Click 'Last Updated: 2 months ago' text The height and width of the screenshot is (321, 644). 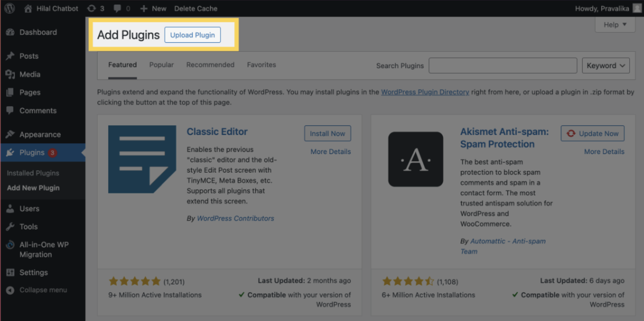click(x=304, y=281)
